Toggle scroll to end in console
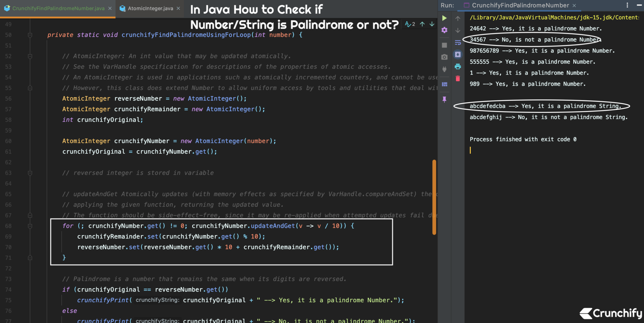The width and height of the screenshot is (644, 323). point(458,54)
